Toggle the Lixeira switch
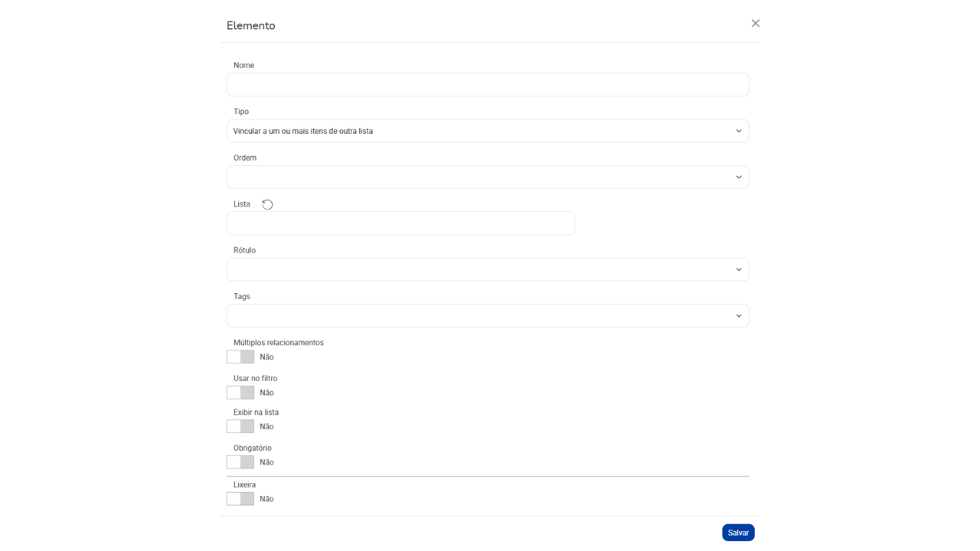 [240, 499]
